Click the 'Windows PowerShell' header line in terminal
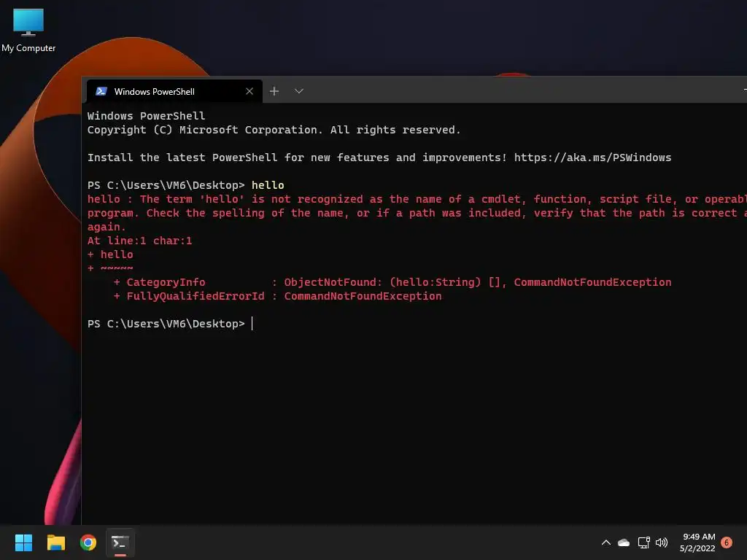This screenshot has height=560, width=747. tap(146, 116)
